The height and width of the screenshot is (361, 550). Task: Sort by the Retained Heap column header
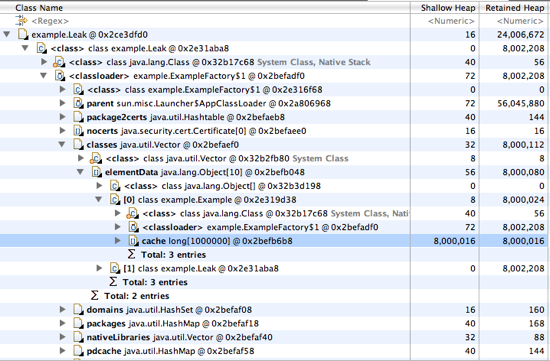(x=515, y=8)
